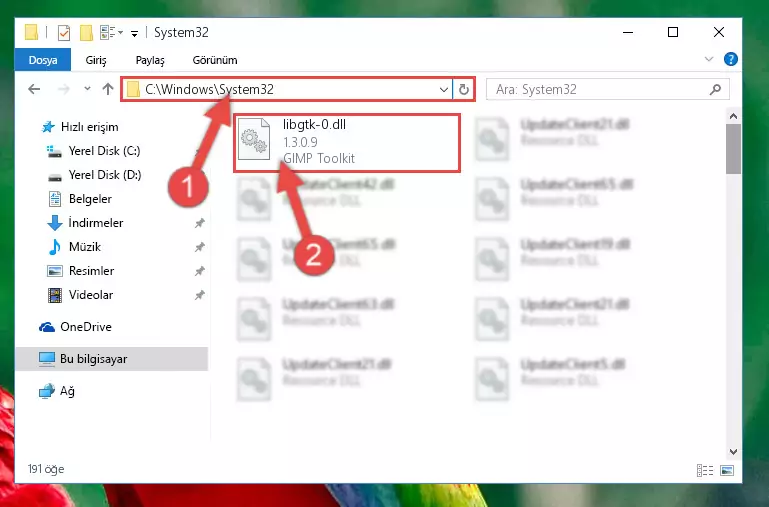The image size is (769, 507).
Task: Switch to large thumbnails view via status bar icon
Action: tap(727, 471)
